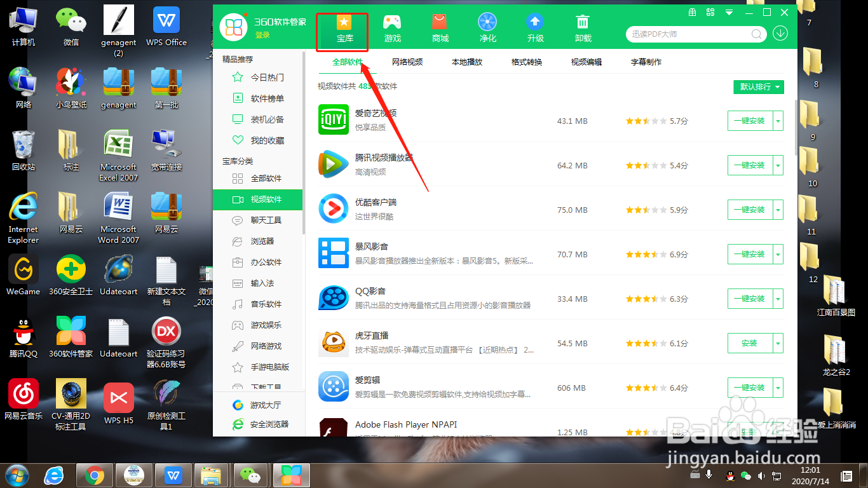Open the 升级 software update section

coord(535,27)
